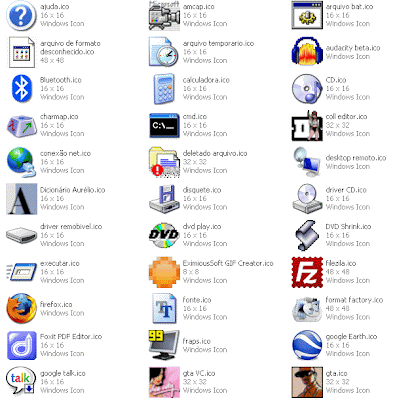Select the Bluetooth.ico icon
The height and width of the screenshot is (400, 395).
click(x=21, y=89)
